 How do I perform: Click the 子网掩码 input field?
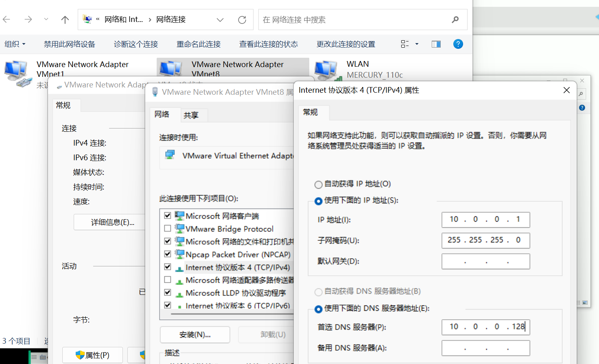point(486,240)
